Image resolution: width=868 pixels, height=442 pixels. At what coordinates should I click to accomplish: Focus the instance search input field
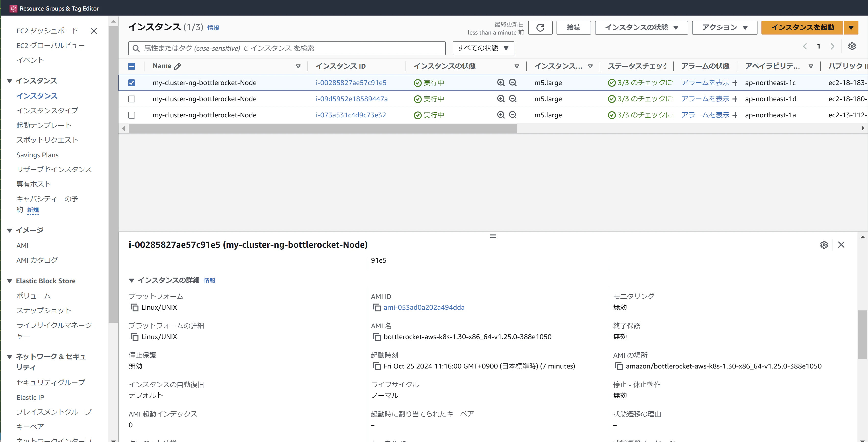tap(287, 48)
